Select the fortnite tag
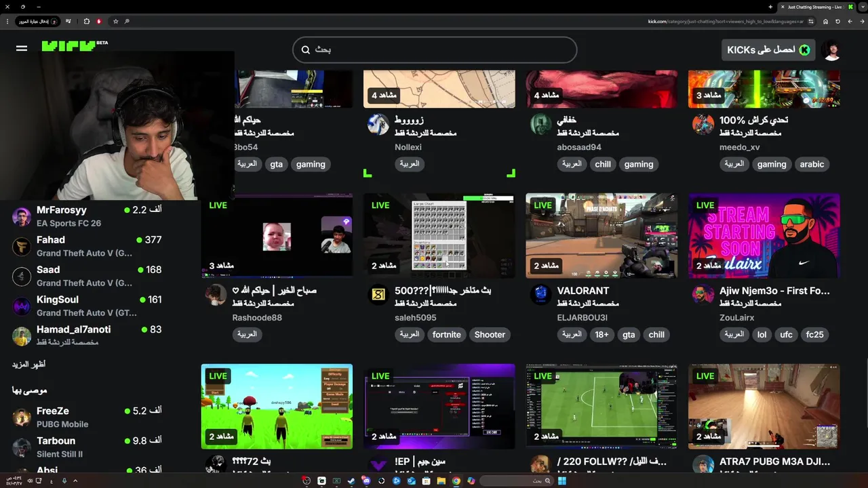Screen dimensions: 868x488 (446, 334)
